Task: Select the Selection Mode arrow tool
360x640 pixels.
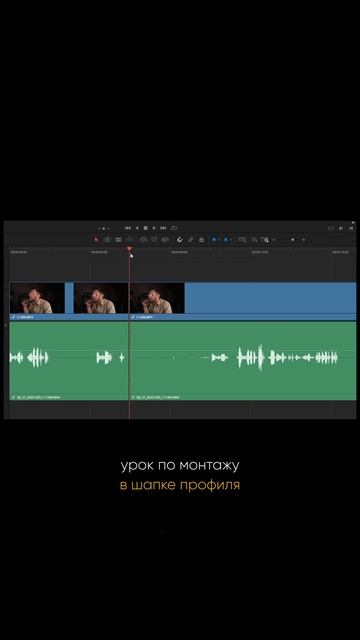Action: click(96, 240)
